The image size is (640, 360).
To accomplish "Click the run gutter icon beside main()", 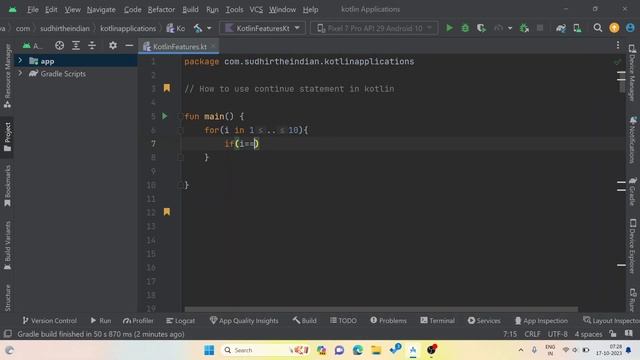I will pos(165,116).
